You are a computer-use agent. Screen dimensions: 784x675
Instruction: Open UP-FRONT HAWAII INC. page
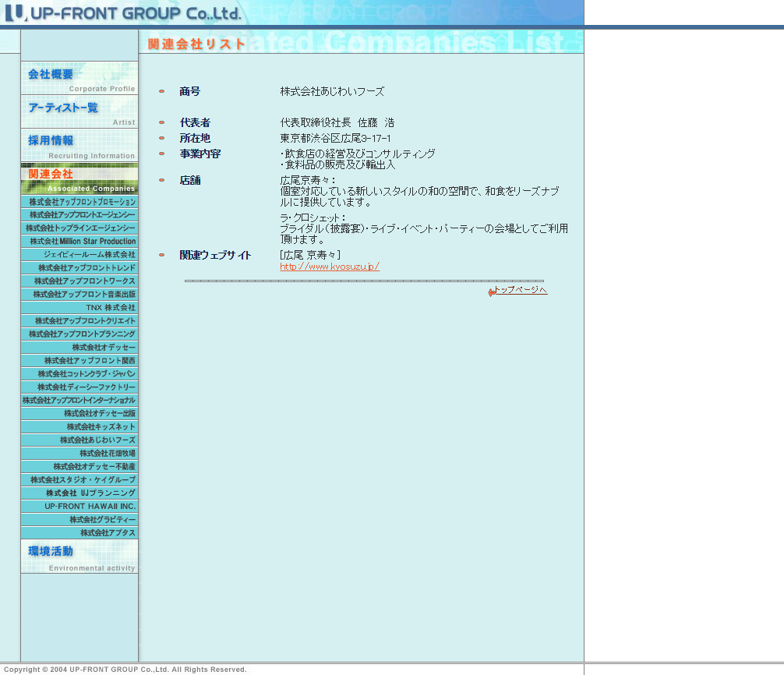point(79,507)
